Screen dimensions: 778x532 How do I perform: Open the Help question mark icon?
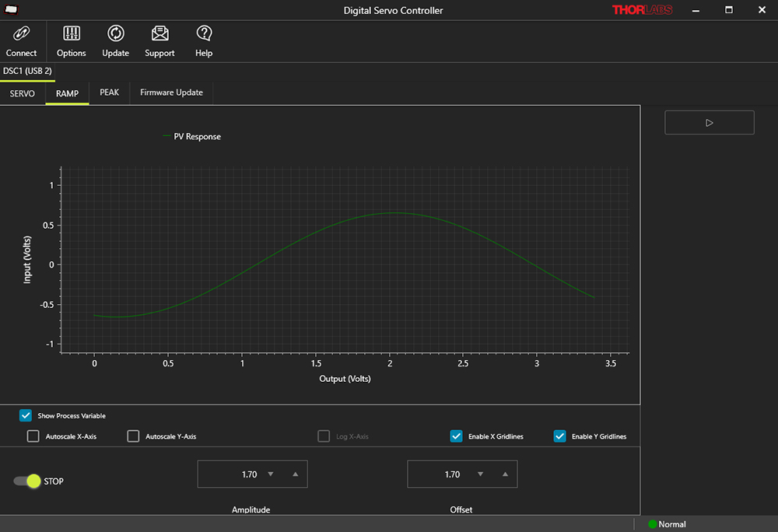(204, 33)
